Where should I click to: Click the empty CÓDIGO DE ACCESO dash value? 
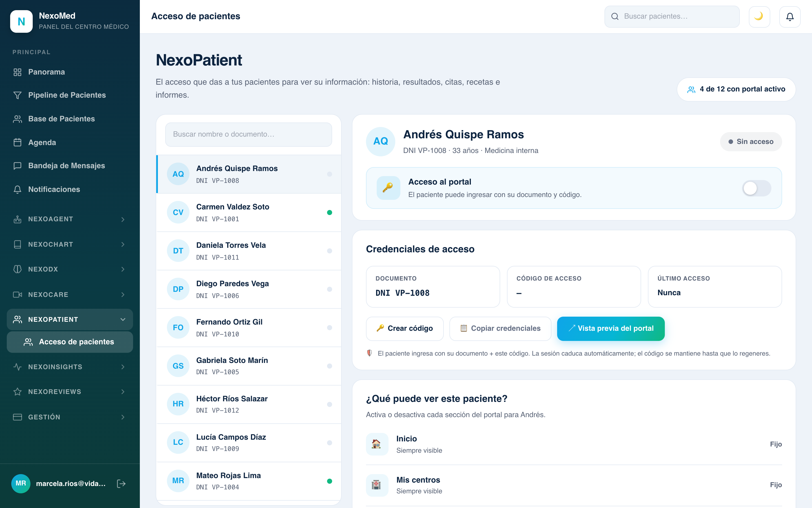(519, 293)
